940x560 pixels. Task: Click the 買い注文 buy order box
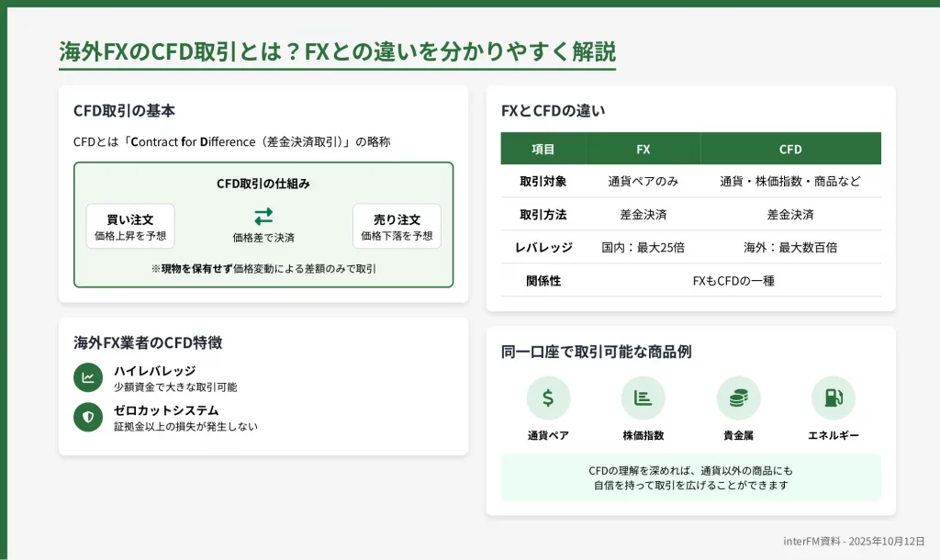(x=130, y=227)
